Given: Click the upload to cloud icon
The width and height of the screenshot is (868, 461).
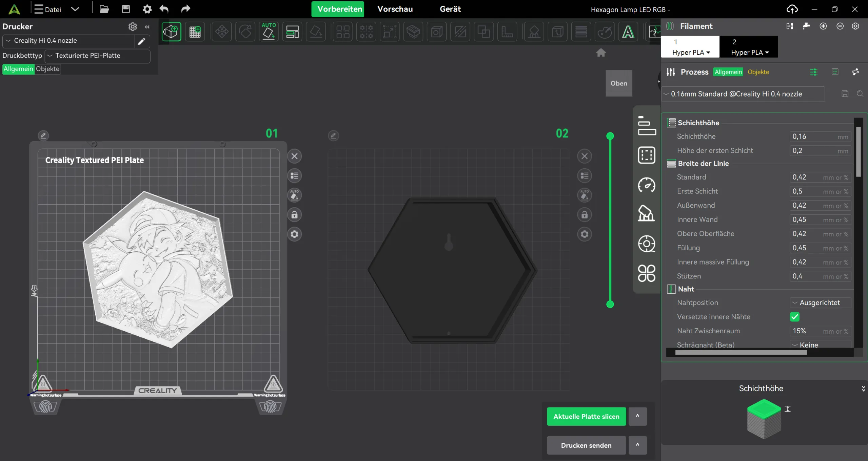Looking at the screenshot, I should (x=792, y=9).
